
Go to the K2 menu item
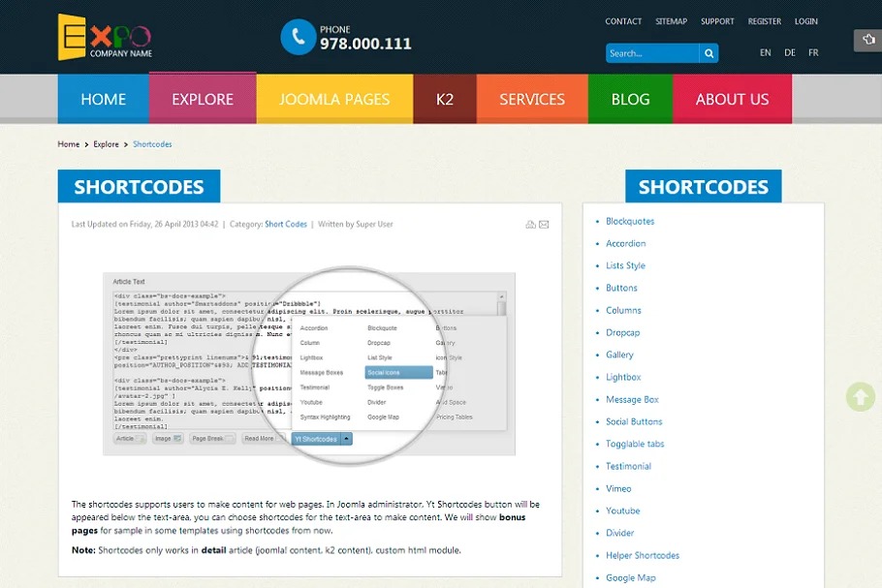click(x=445, y=99)
